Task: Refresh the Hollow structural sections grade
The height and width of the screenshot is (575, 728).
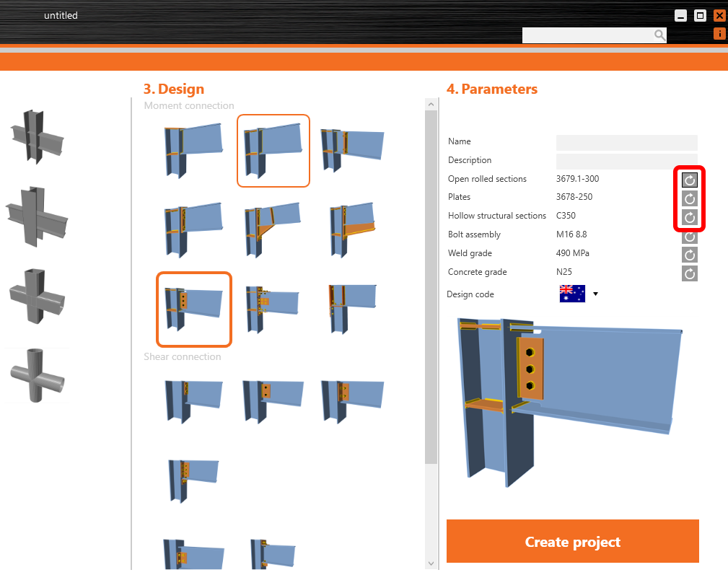Action: coord(689,217)
